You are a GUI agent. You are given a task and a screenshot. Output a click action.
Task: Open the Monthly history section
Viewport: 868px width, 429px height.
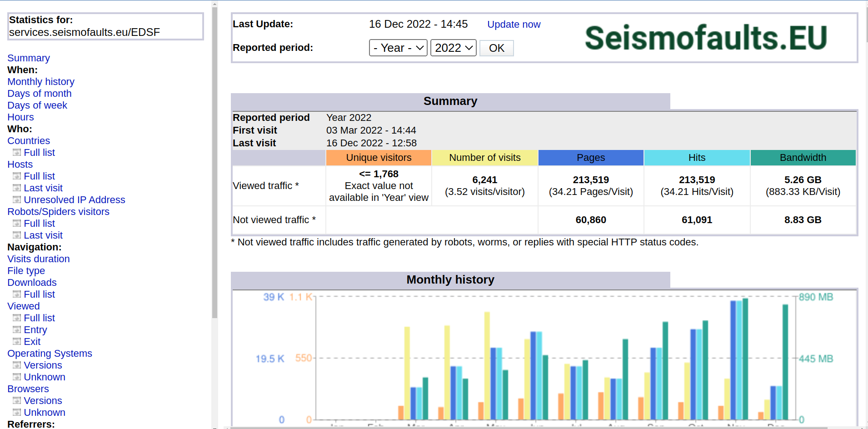40,81
